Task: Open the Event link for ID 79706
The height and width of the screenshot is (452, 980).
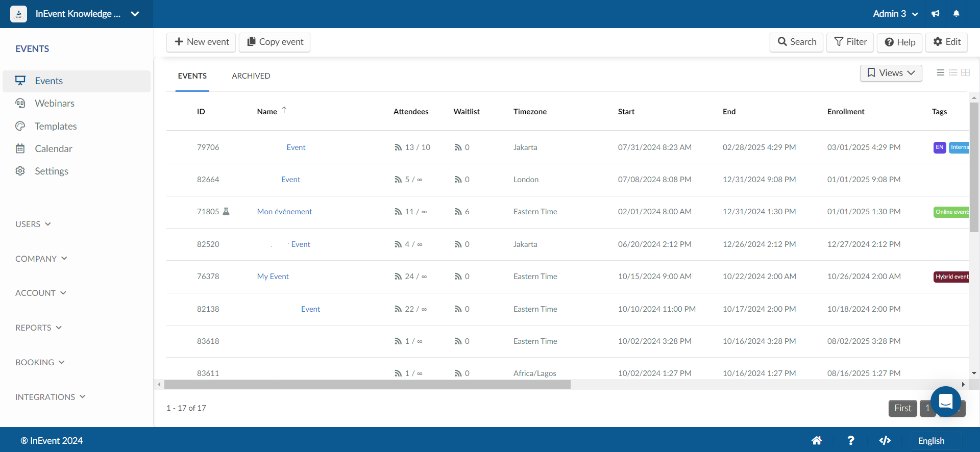Action: coord(296,147)
